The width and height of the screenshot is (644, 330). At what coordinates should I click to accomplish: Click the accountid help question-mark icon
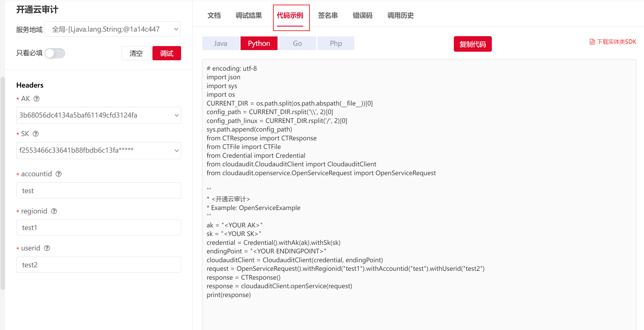click(x=59, y=174)
